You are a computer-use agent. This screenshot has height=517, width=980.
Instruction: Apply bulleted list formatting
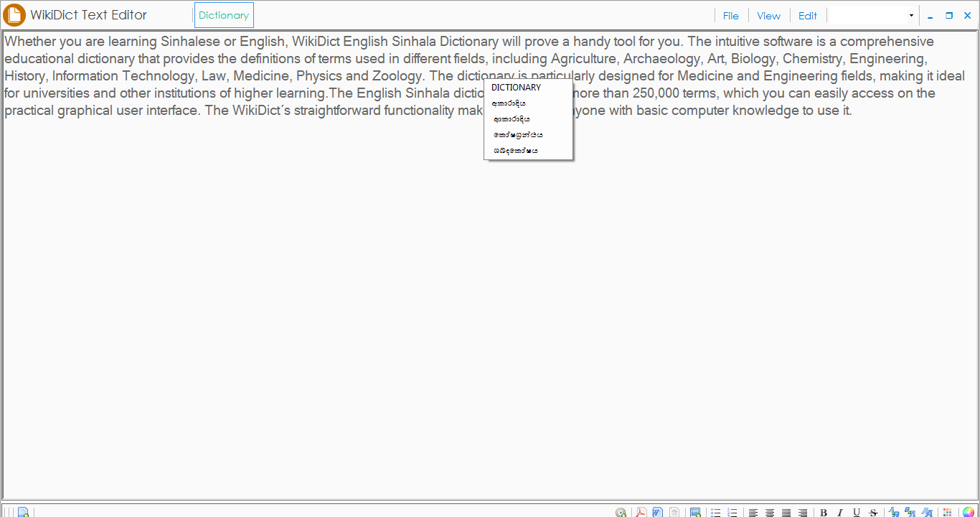(x=715, y=513)
